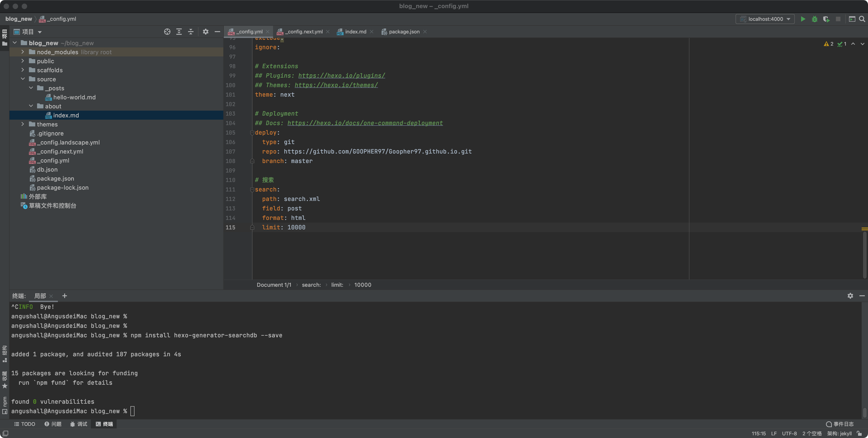Open the settings gear icon in toolbar
868x438 pixels.
click(205, 31)
